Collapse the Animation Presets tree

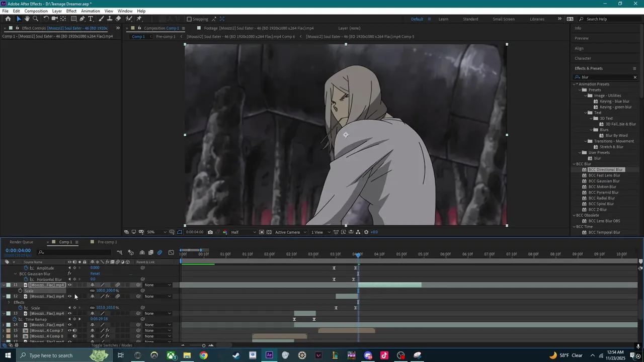pos(575,84)
